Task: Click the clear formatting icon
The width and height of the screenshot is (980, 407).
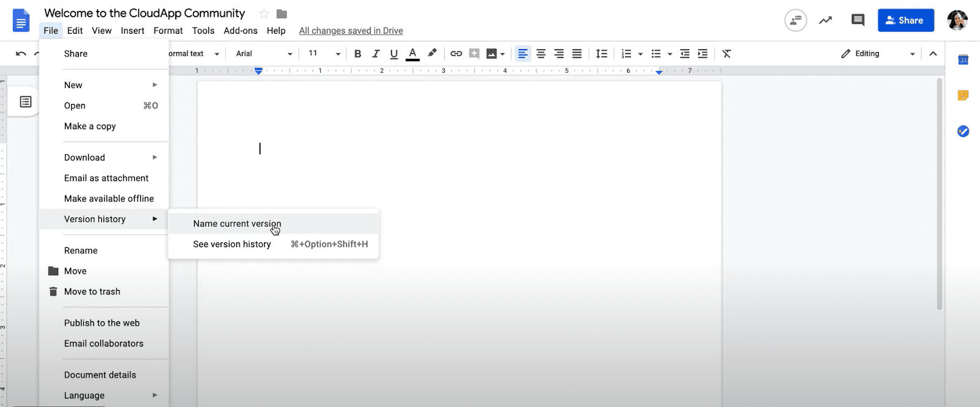Action: 726,54
